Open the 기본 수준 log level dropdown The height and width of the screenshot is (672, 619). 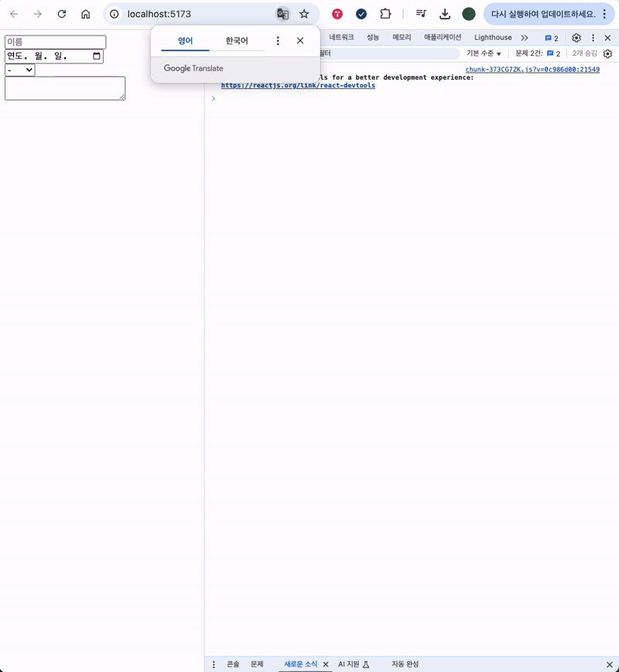(x=484, y=53)
